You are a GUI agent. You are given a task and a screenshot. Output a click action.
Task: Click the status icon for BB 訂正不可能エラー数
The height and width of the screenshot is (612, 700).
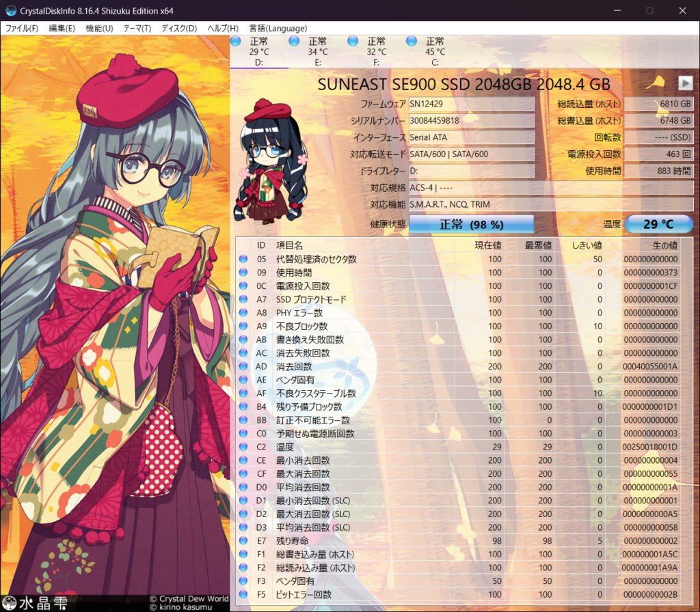coord(243,420)
